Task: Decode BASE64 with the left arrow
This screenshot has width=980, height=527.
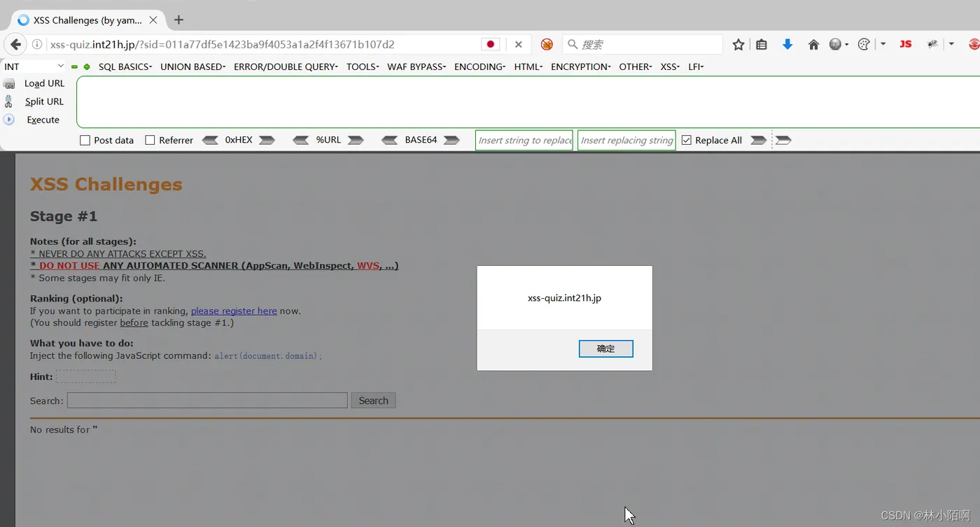Action: 389,140
